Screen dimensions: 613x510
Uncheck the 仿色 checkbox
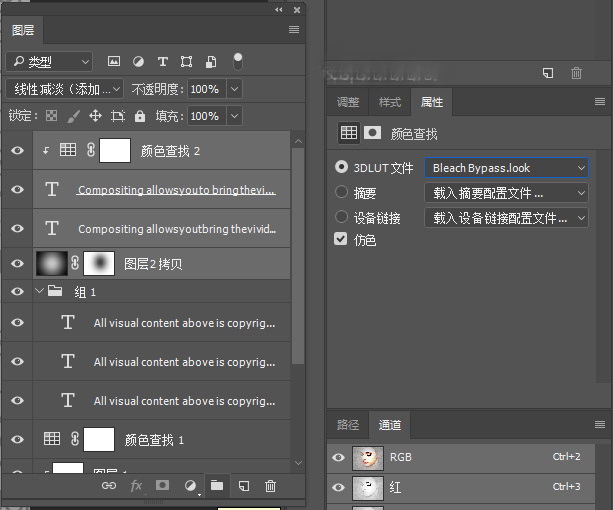tap(342, 240)
